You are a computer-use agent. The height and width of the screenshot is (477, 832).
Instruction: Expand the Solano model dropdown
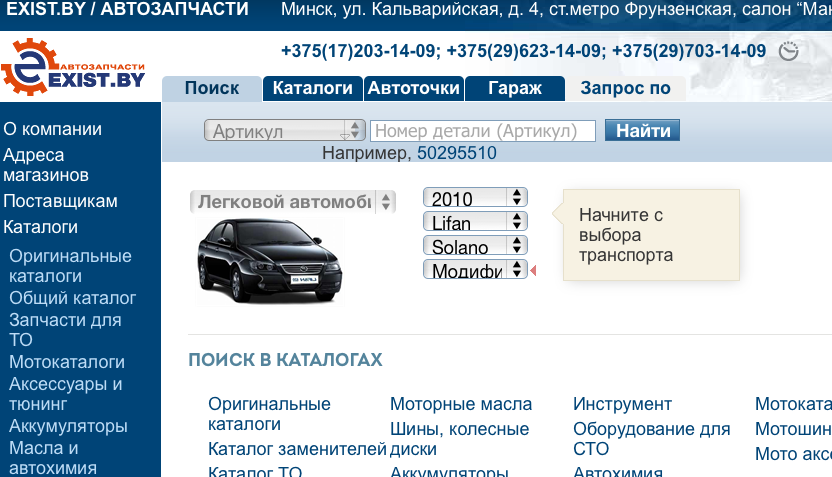click(475, 246)
